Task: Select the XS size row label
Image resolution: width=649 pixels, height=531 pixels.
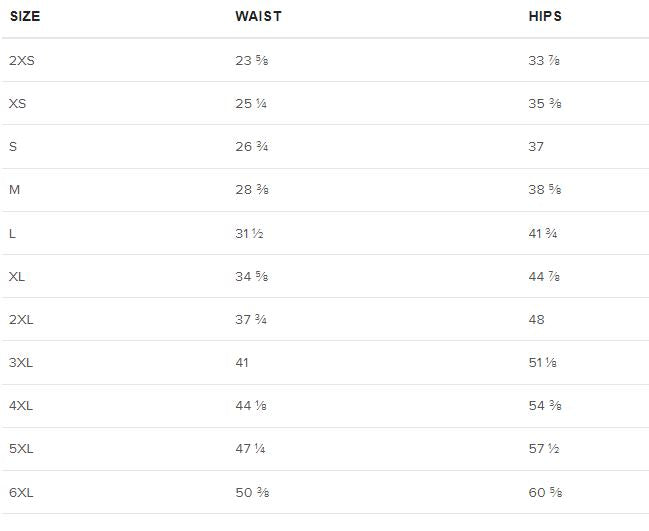Action: (x=17, y=103)
